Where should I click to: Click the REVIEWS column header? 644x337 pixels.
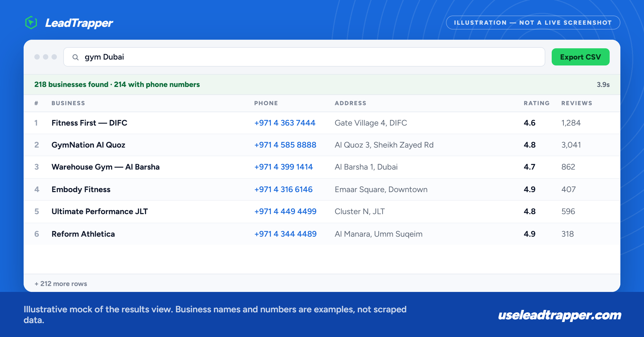(577, 103)
